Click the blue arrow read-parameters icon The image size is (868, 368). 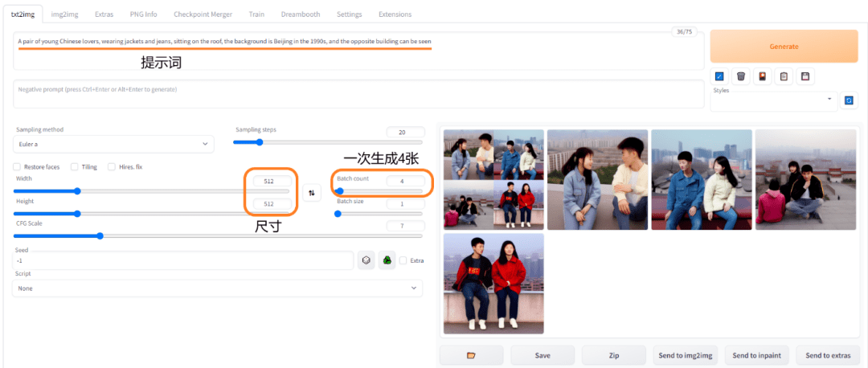[x=719, y=76]
